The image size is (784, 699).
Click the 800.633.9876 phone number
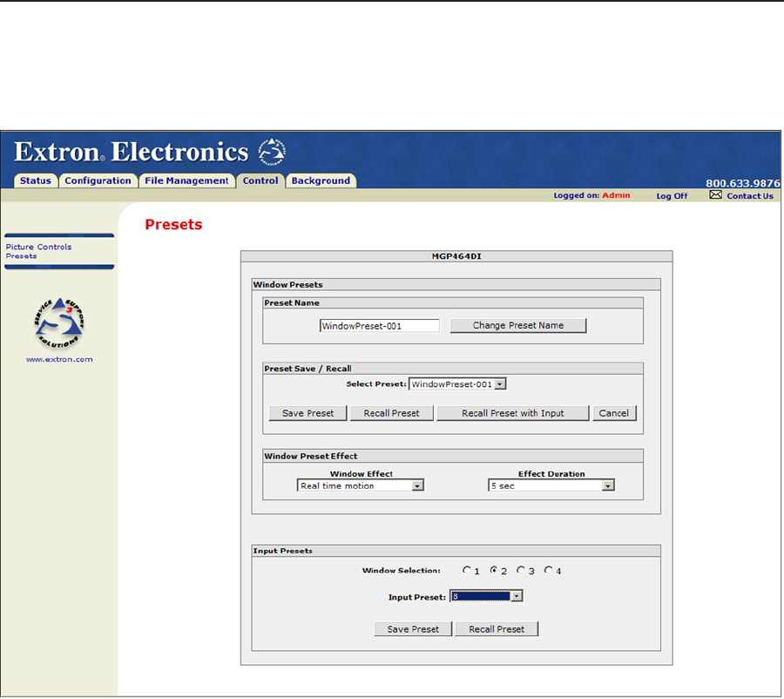742,183
